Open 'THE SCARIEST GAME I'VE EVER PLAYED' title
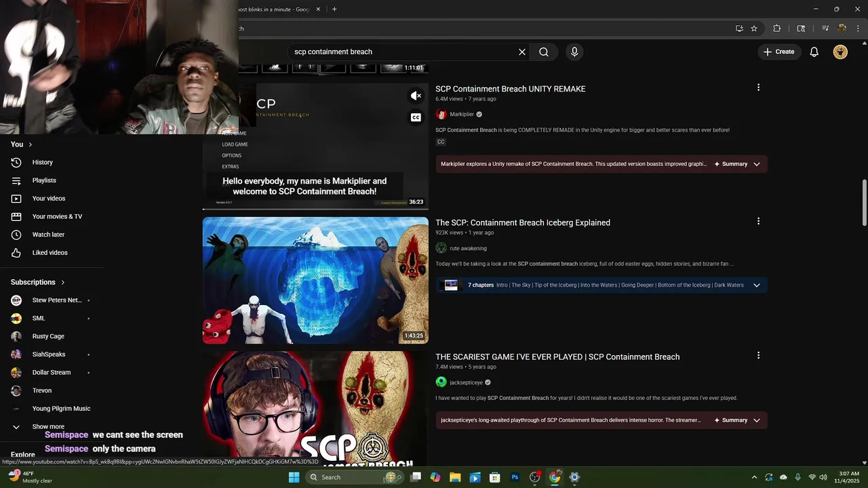Viewport: 868px width, 488px height. (557, 357)
